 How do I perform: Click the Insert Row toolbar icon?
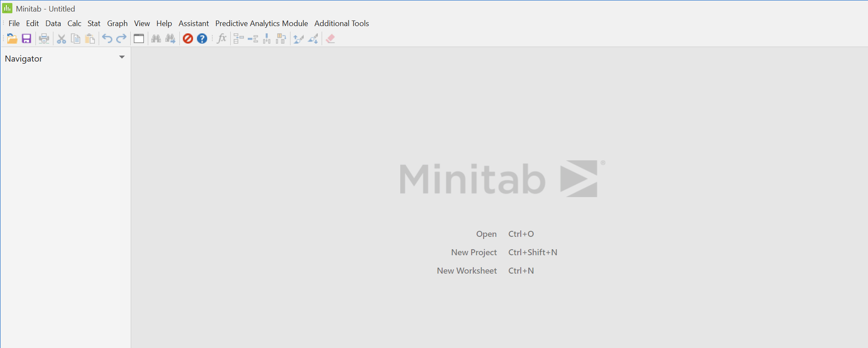[x=253, y=38]
